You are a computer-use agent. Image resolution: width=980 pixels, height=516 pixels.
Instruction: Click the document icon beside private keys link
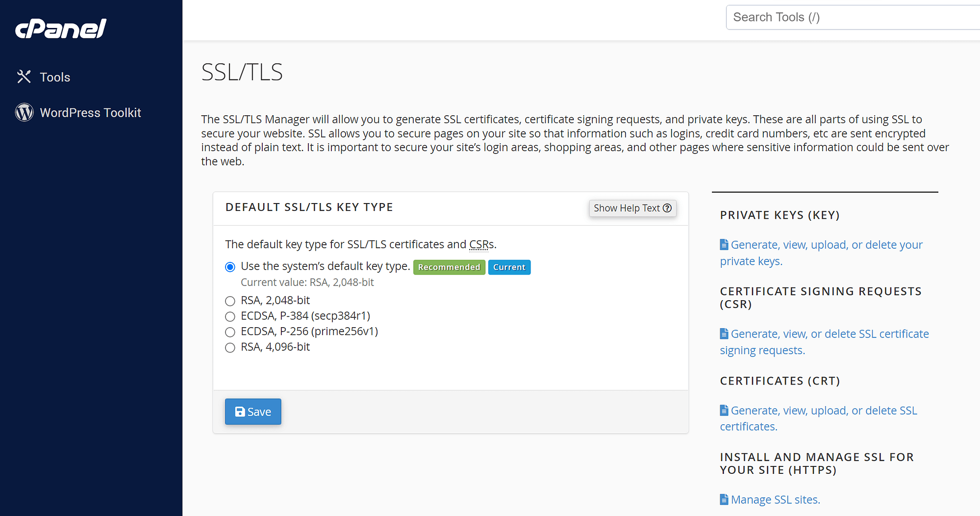(724, 244)
